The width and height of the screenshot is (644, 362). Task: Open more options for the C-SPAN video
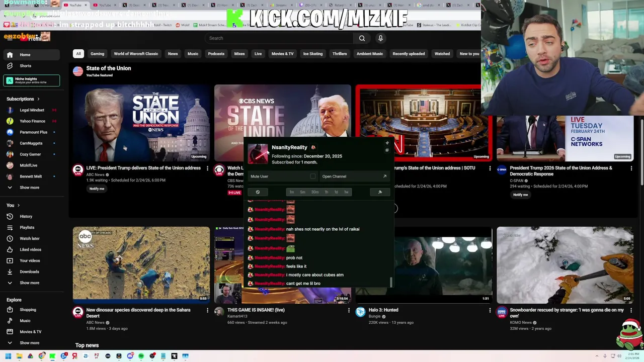click(631, 168)
